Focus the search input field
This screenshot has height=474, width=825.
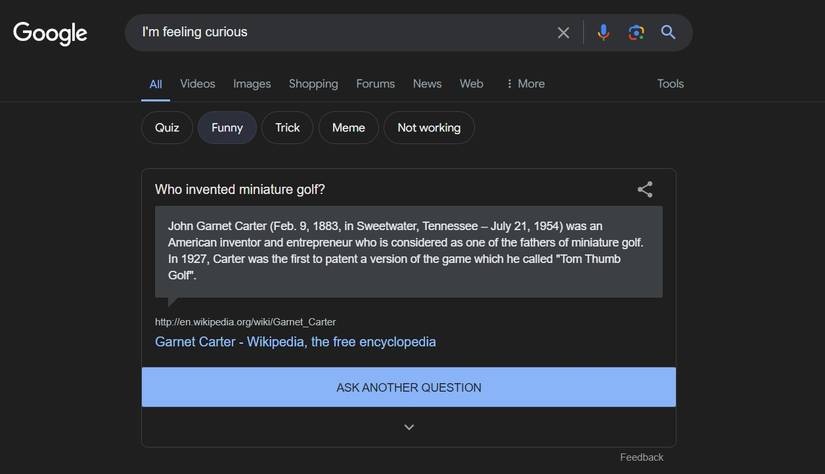(x=340, y=33)
